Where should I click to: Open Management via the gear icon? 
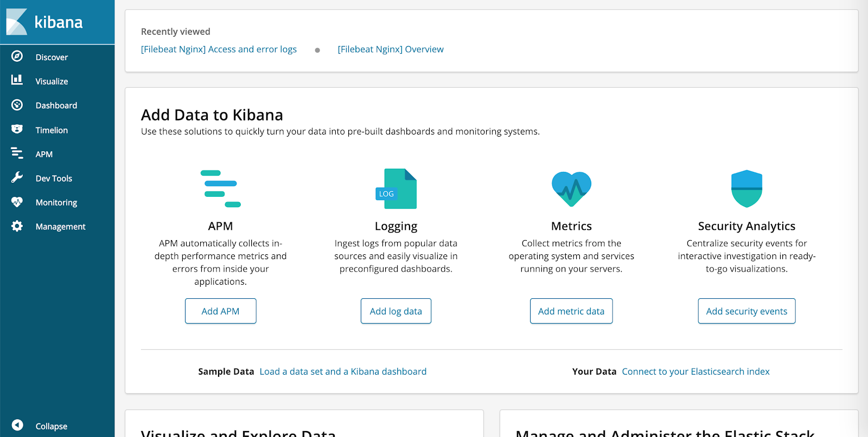point(17,226)
